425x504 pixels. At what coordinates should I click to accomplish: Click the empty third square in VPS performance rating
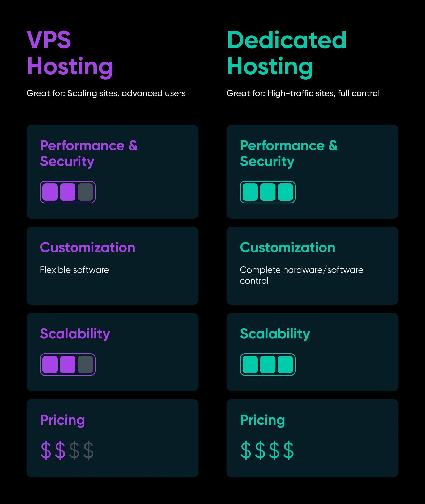pos(86,192)
